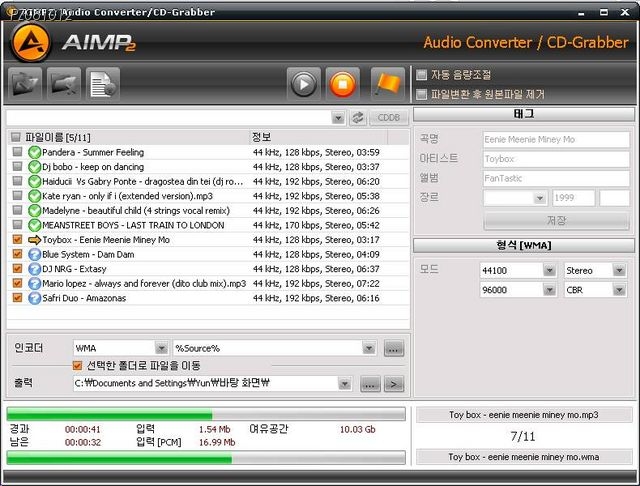Click the blue question icon for Mario lopez

pyautogui.click(x=34, y=284)
